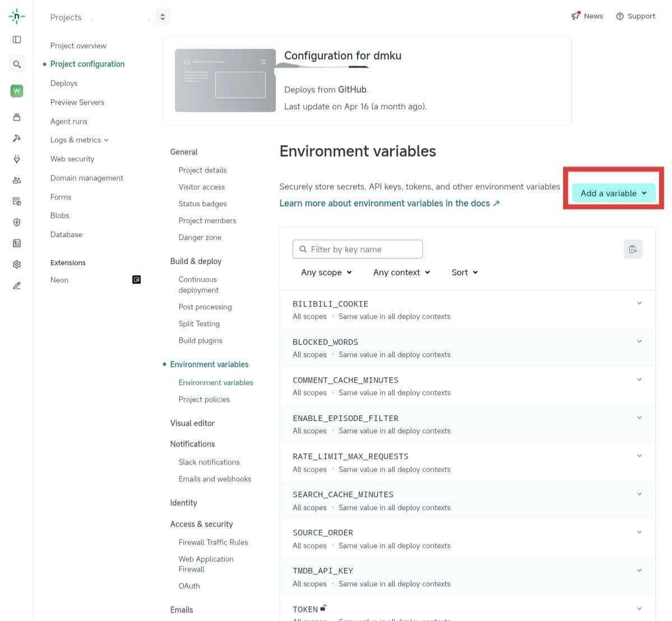672x621 pixels.
Task: Open the Any context filter dropdown
Action: click(x=401, y=272)
